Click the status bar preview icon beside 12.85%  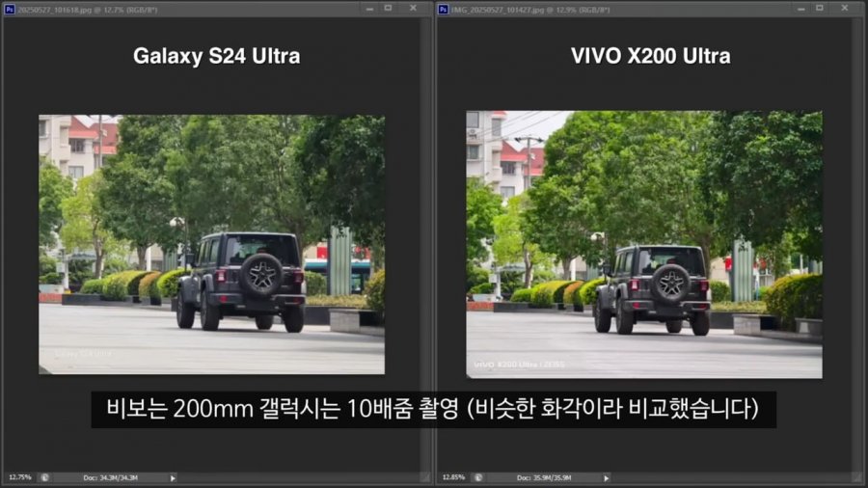coord(478,477)
